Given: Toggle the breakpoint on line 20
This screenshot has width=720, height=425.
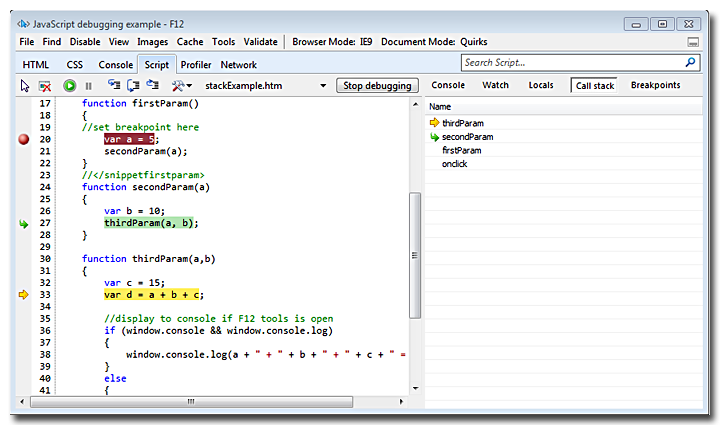Looking at the screenshot, I should point(24,140).
